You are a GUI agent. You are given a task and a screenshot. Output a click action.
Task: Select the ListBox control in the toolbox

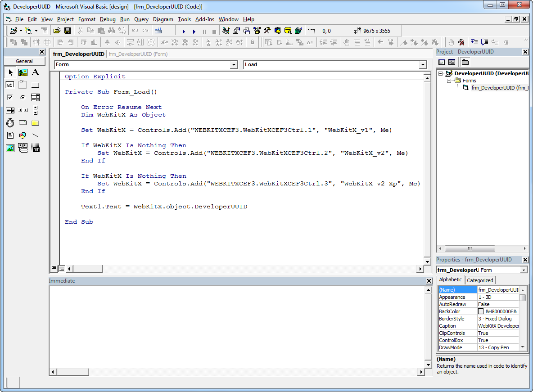(x=10, y=110)
